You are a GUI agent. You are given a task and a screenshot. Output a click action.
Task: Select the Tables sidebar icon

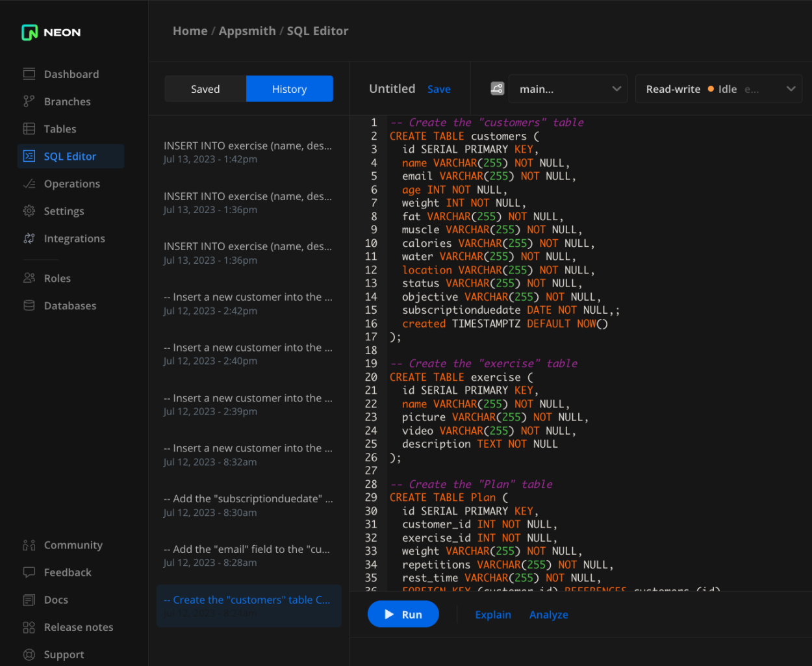tap(29, 129)
